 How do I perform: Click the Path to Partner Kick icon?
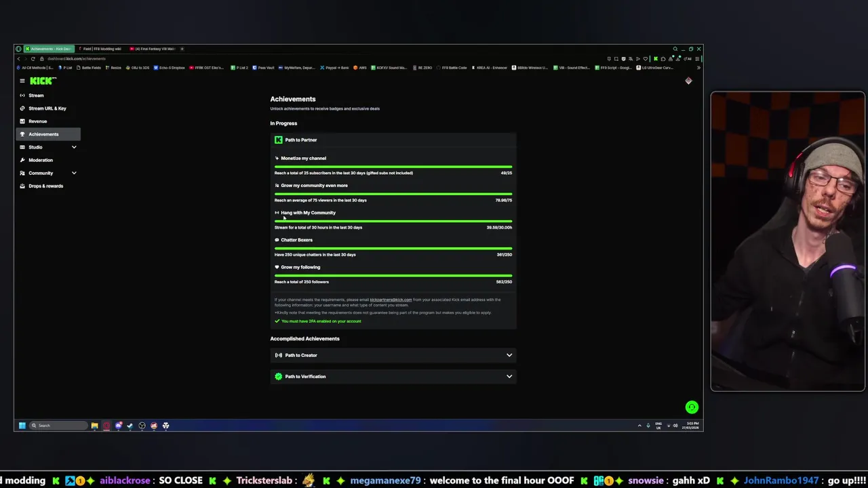click(278, 140)
